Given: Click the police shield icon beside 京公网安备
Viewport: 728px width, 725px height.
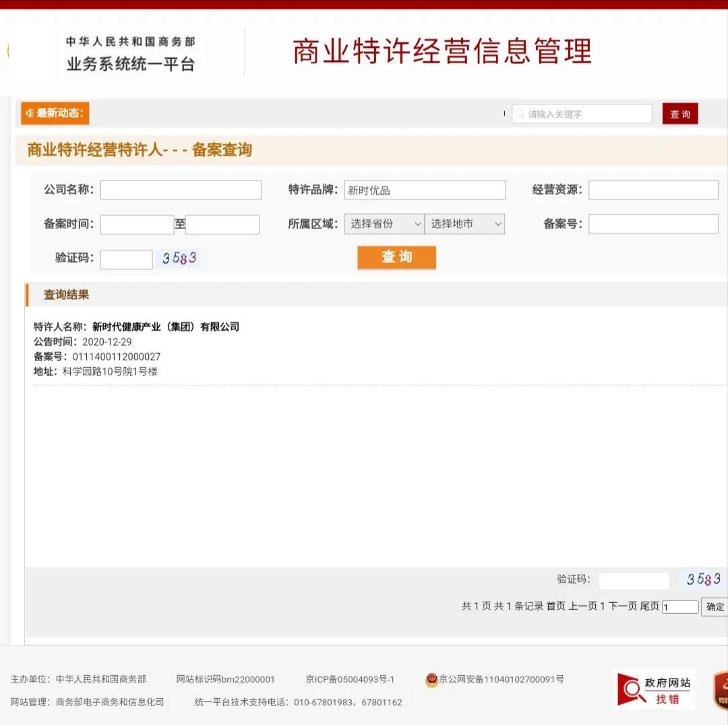Looking at the screenshot, I should [431, 680].
